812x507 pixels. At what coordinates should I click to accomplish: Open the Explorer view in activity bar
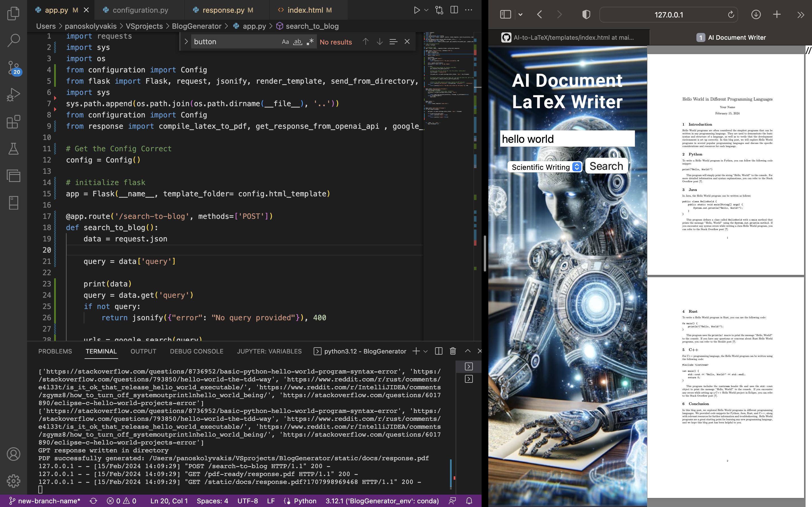(x=14, y=14)
